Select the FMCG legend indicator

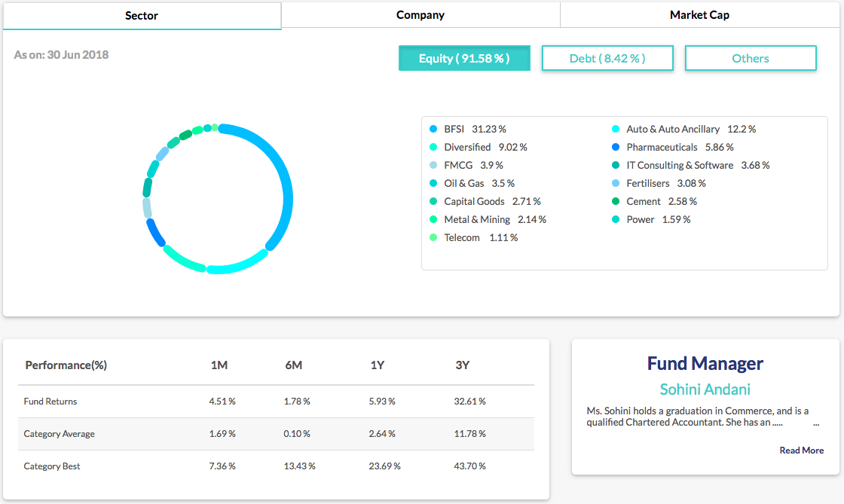(x=433, y=165)
